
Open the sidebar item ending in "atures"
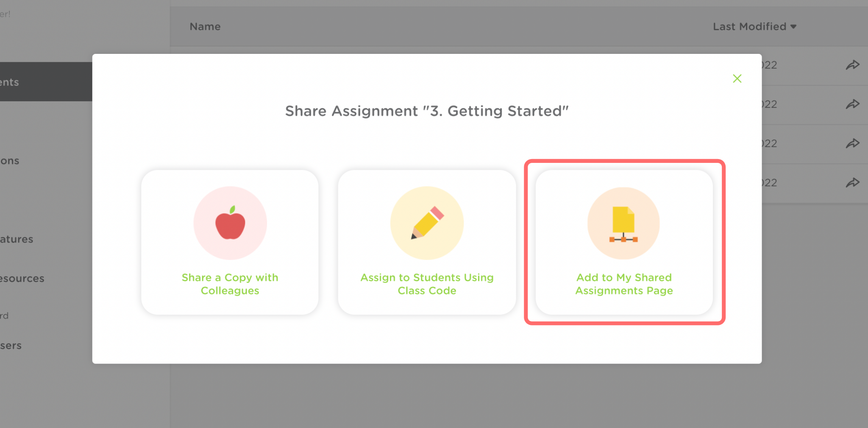tap(17, 239)
